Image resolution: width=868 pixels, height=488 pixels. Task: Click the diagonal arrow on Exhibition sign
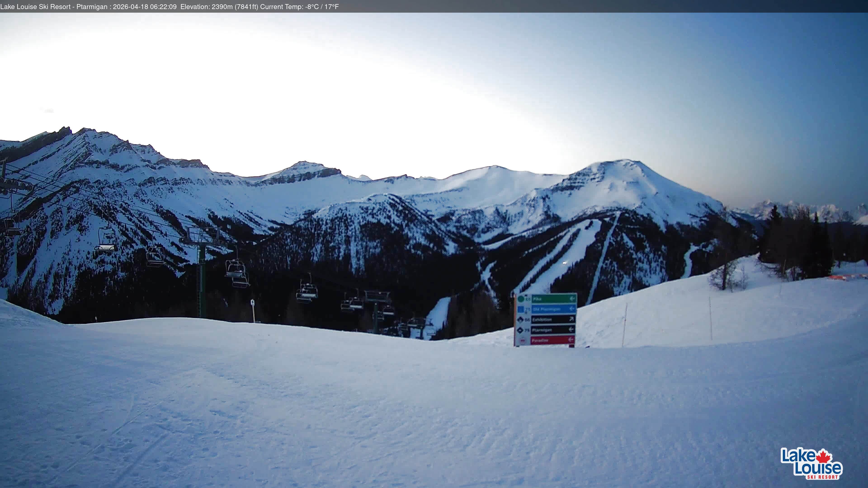571,319
